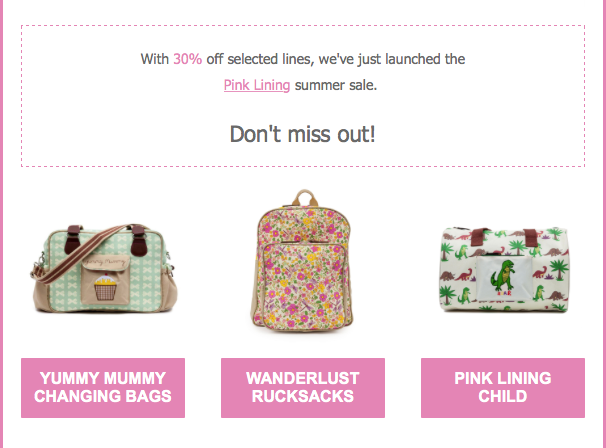
Task: Click the "Don't miss out!" heading
Action: (303, 134)
